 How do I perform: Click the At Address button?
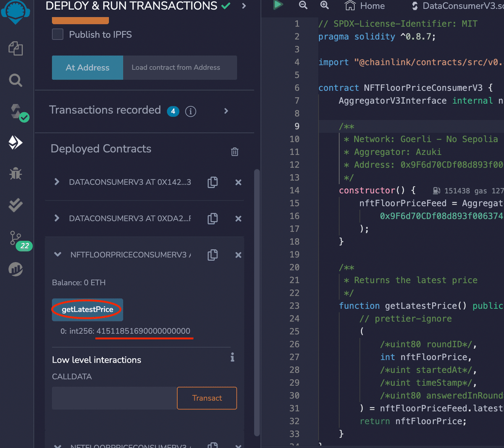click(87, 68)
